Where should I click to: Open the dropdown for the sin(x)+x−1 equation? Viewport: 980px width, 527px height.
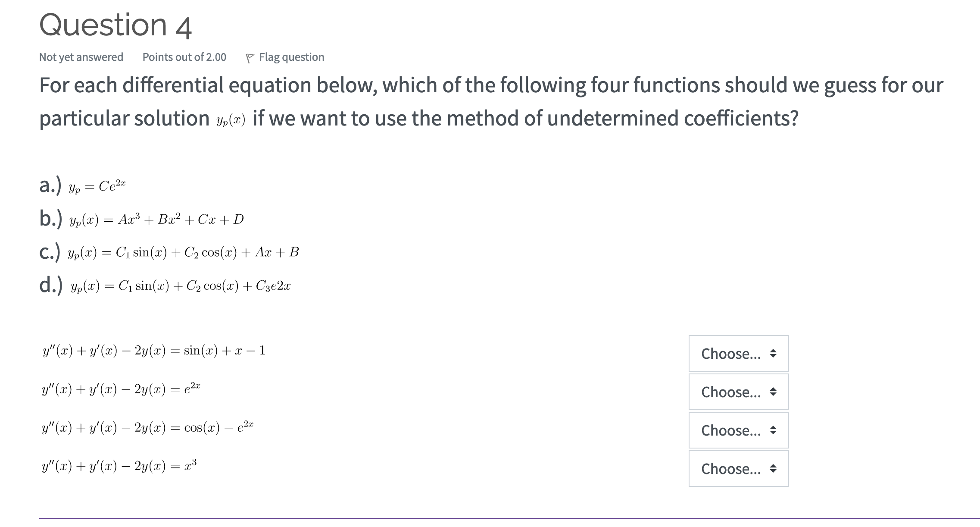tap(738, 353)
